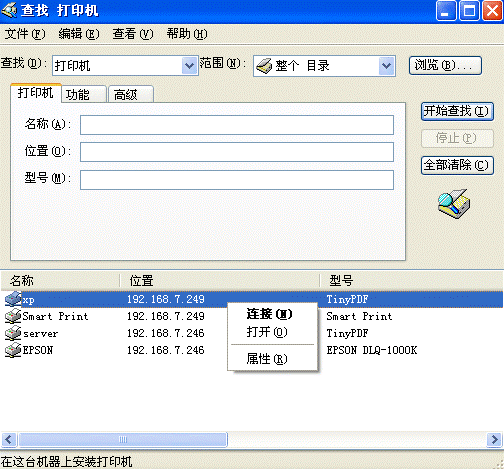Expand the 范围 dropdown arrow
The height and width of the screenshot is (469, 504).
point(386,66)
